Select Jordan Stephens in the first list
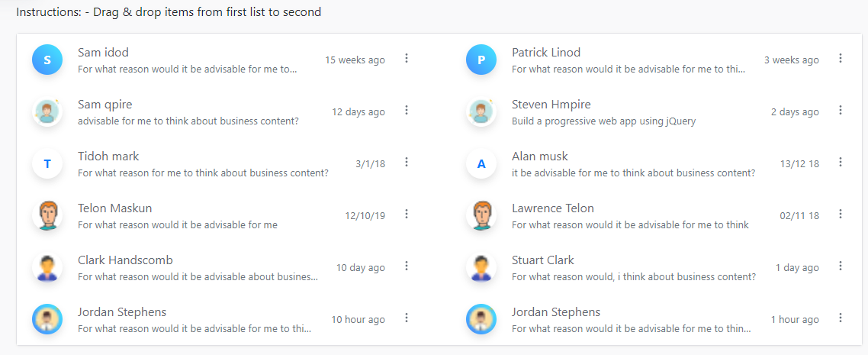 (122, 312)
